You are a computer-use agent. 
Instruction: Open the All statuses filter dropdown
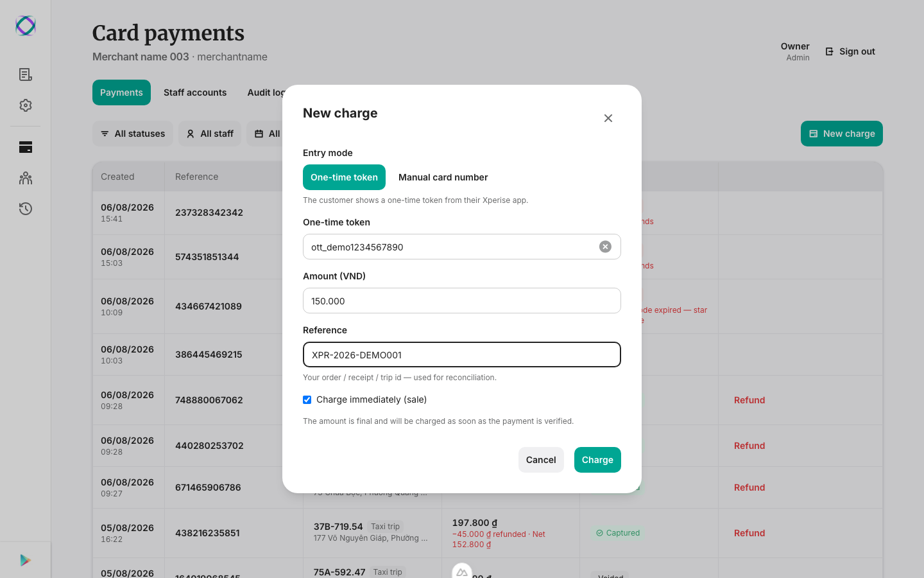click(x=133, y=134)
